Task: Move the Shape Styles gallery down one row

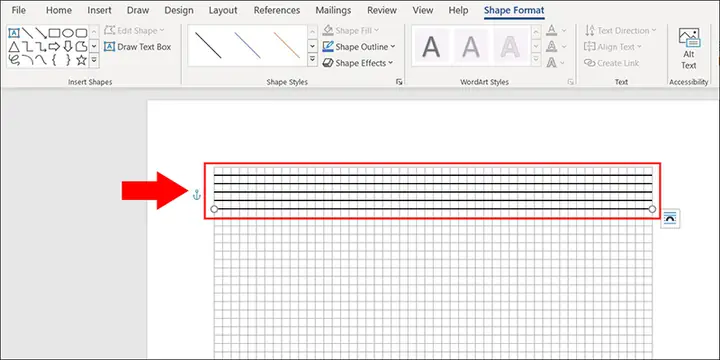Action: [313, 46]
